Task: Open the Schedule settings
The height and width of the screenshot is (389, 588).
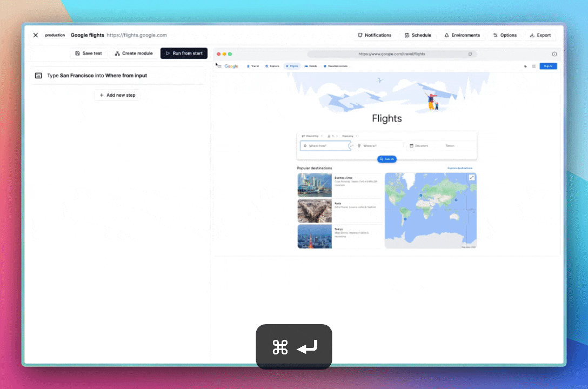Action: [418, 35]
